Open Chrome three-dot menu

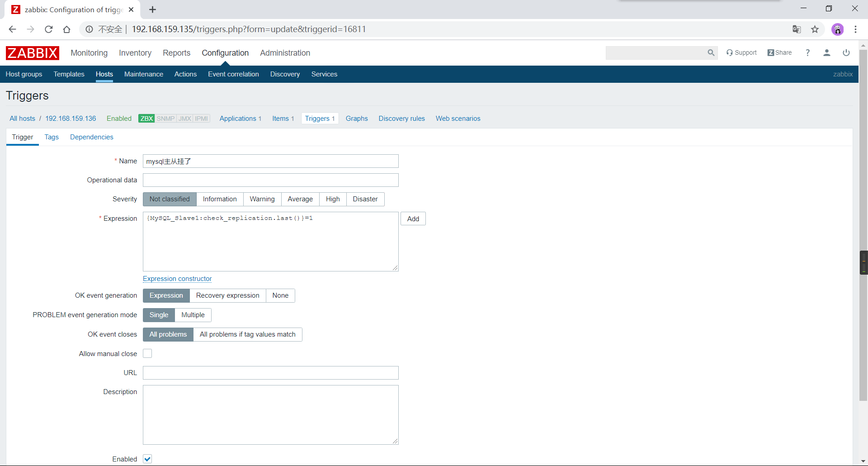pos(855,29)
